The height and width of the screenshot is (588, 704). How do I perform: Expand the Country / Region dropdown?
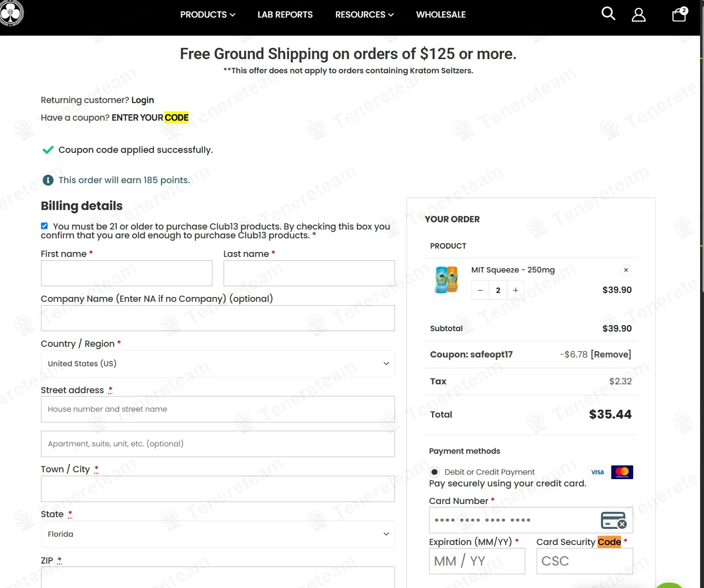click(x=218, y=363)
